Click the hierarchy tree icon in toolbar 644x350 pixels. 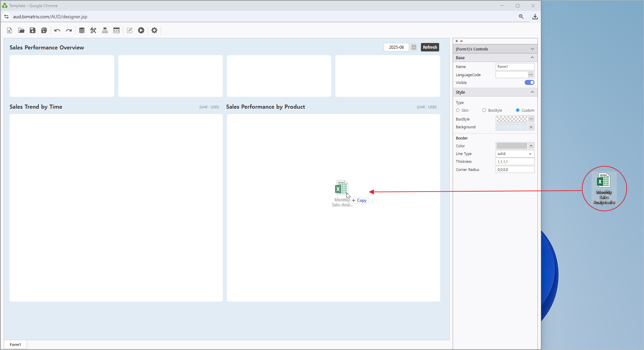105,30
